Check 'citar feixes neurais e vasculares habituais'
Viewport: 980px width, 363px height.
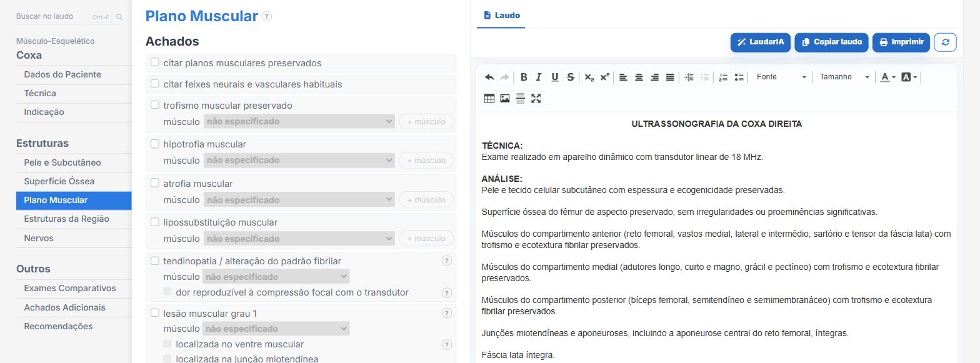click(x=155, y=84)
